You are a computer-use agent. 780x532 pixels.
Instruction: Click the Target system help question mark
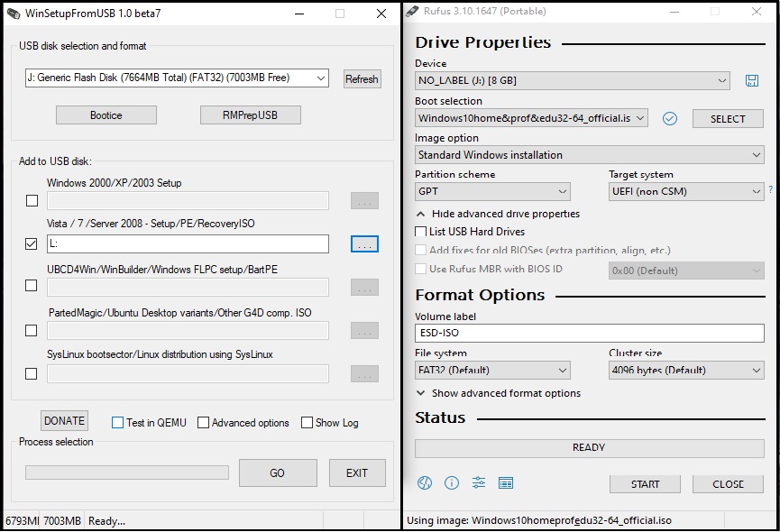click(x=771, y=189)
